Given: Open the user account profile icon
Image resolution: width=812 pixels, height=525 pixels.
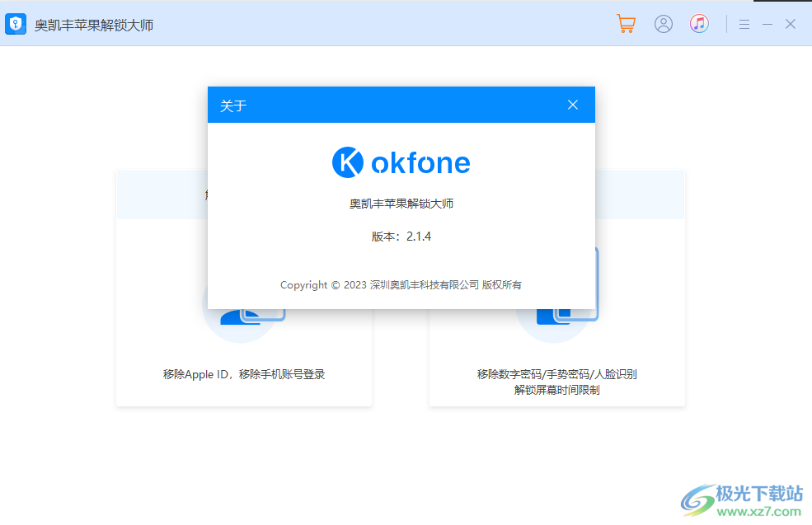Looking at the screenshot, I should pyautogui.click(x=664, y=24).
